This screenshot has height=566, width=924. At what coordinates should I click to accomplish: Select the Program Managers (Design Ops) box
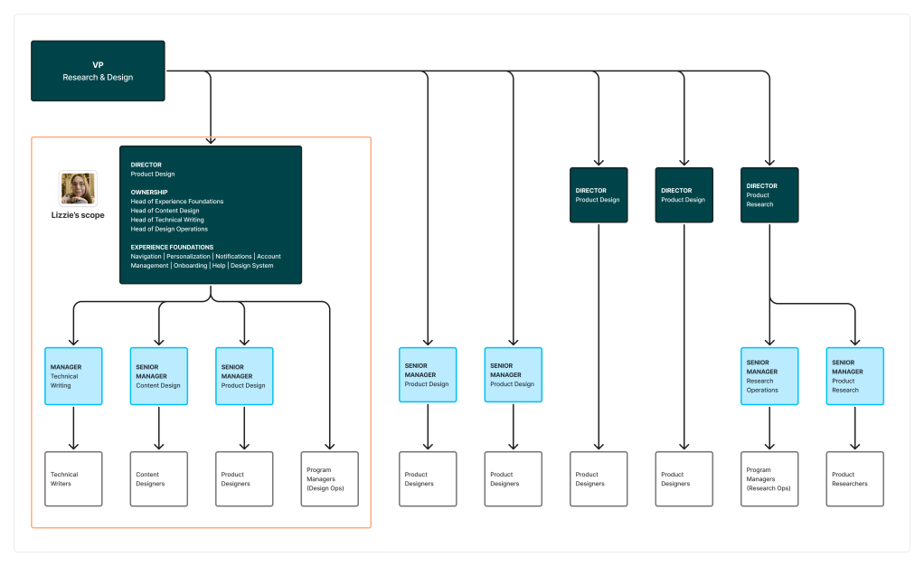[x=329, y=479]
